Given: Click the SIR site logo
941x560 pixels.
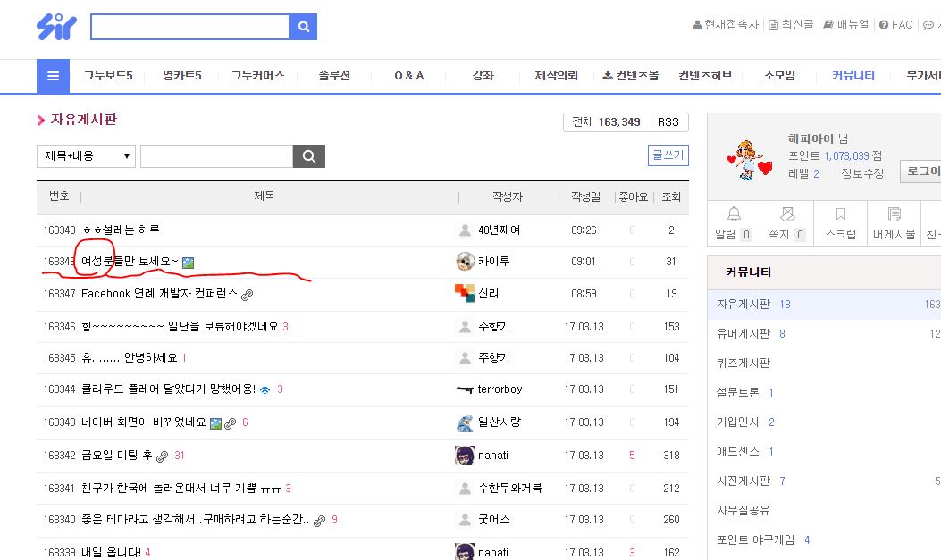Looking at the screenshot, I should (56, 27).
